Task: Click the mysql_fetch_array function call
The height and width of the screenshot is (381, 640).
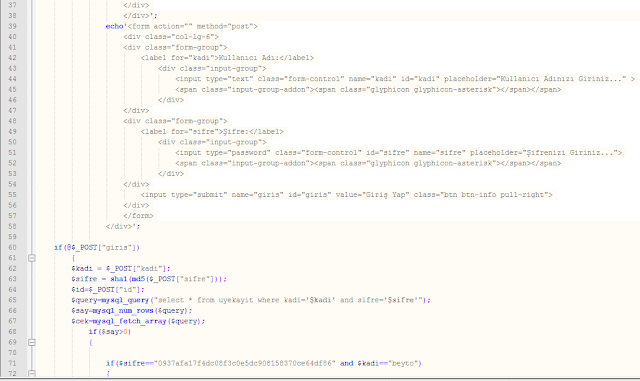Action: click(x=149, y=321)
